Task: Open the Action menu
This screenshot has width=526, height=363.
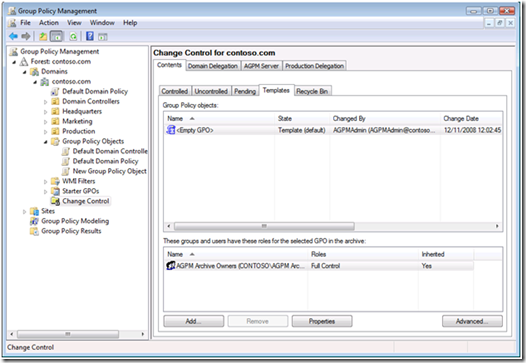Action: click(x=49, y=23)
